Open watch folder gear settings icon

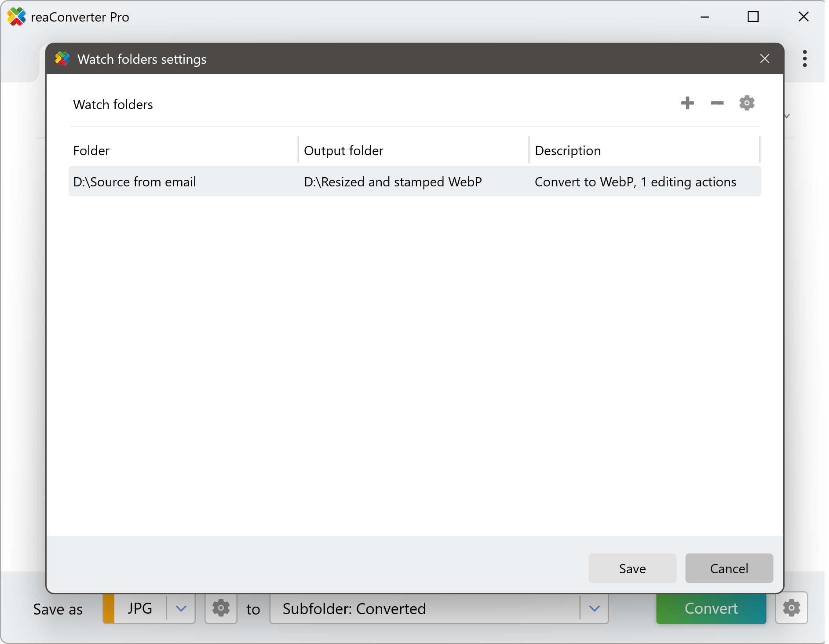(747, 103)
